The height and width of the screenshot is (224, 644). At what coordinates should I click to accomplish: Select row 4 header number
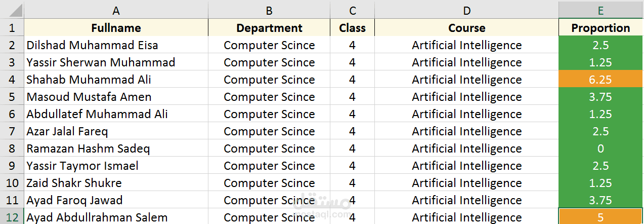[x=12, y=80]
